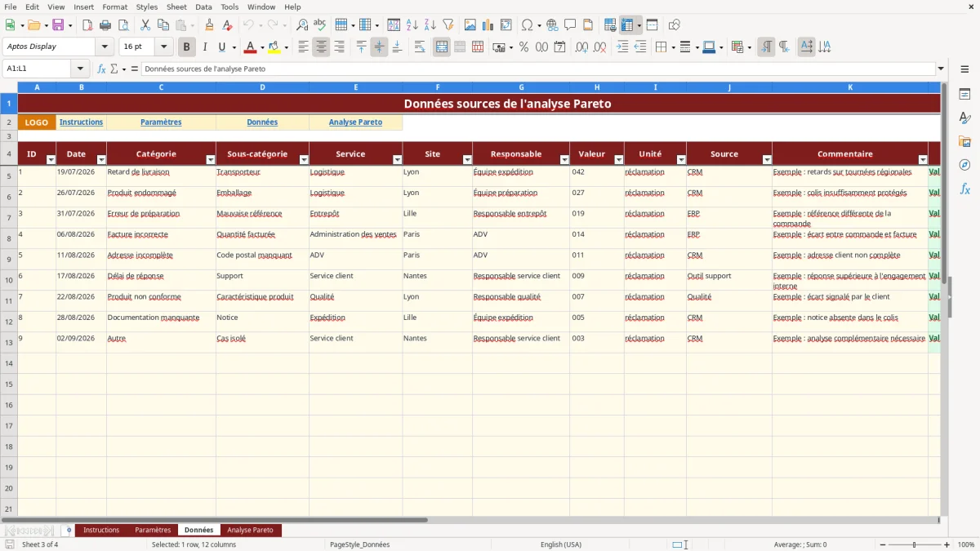Click the Add Decimal Place icon
Viewport: 980px width, 551px height.
click(582, 47)
